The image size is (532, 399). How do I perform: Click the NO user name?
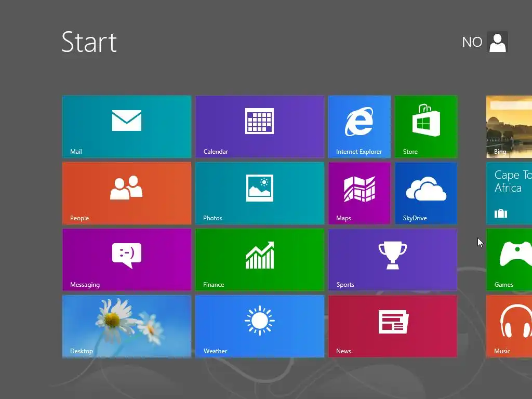pyautogui.click(x=472, y=42)
